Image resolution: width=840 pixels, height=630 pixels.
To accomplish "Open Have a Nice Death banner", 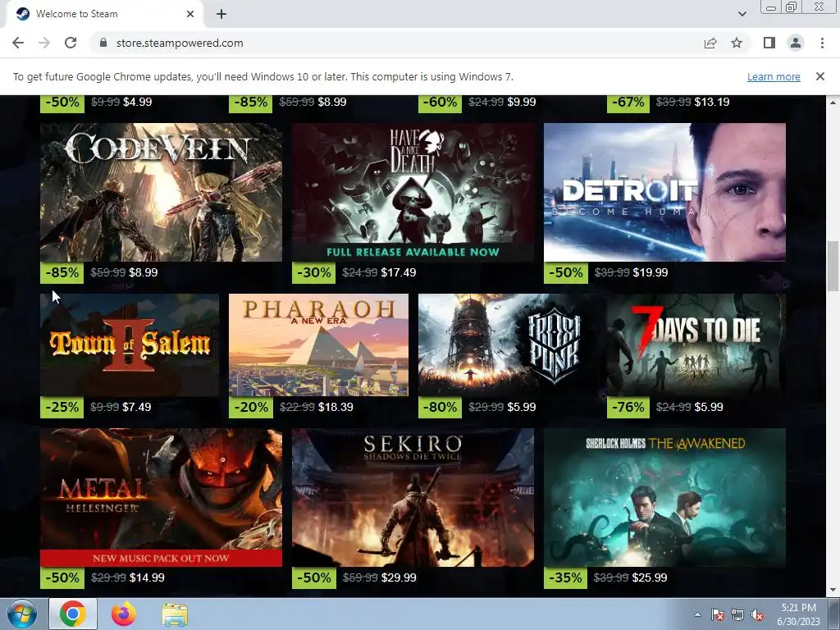I will click(x=413, y=192).
